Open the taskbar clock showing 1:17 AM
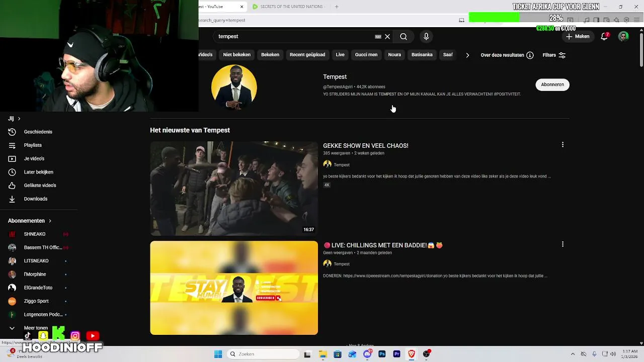644x362 pixels. tap(629, 354)
